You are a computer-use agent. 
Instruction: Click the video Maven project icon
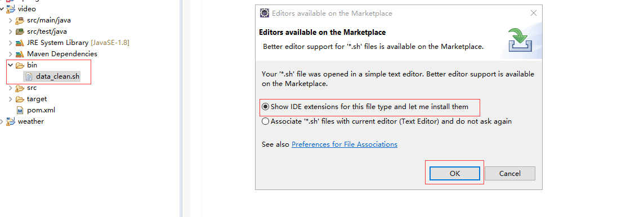(x=11, y=8)
